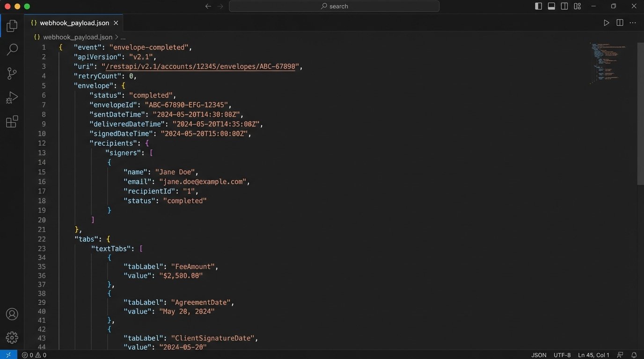The height and width of the screenshot is (359, 644).
Task: Open the Customize Layout control
Action: [x=577, y=6]
